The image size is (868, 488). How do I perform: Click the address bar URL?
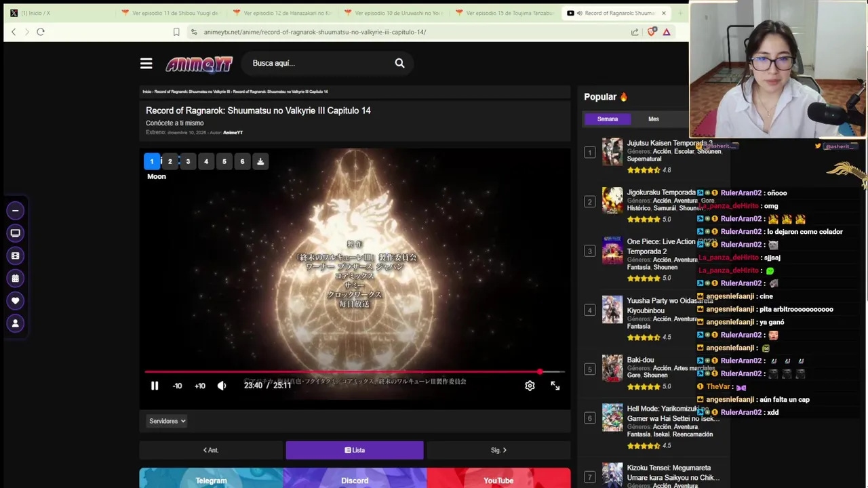pyautogui.click(x=315, y=32)
